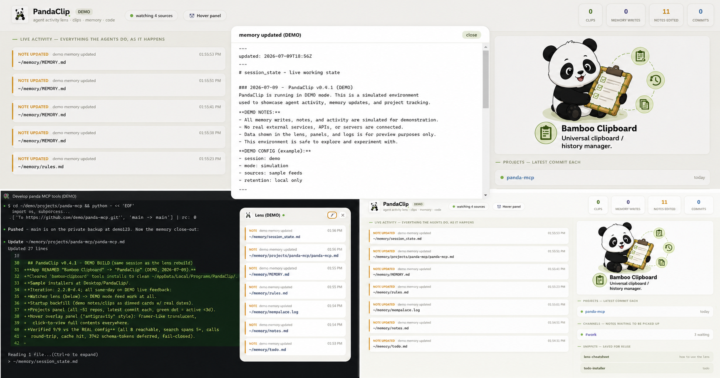
Task: Open the panda-mcp project link in the bottom-right window
Action: tap(595, 311)
